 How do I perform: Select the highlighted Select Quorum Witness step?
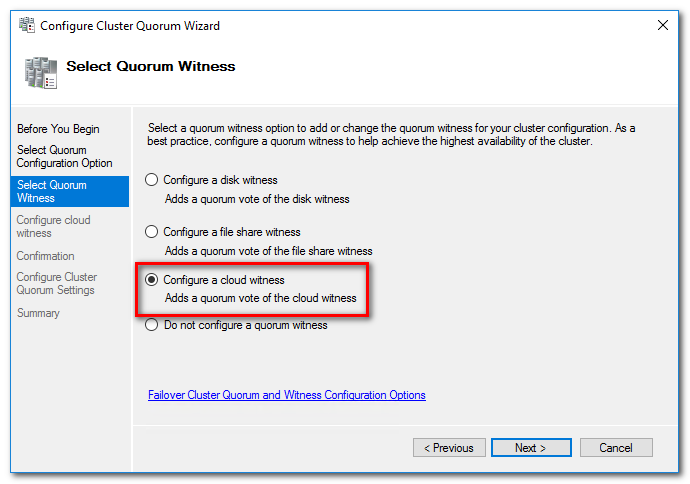pyautogui.click(x=70, y=191)
